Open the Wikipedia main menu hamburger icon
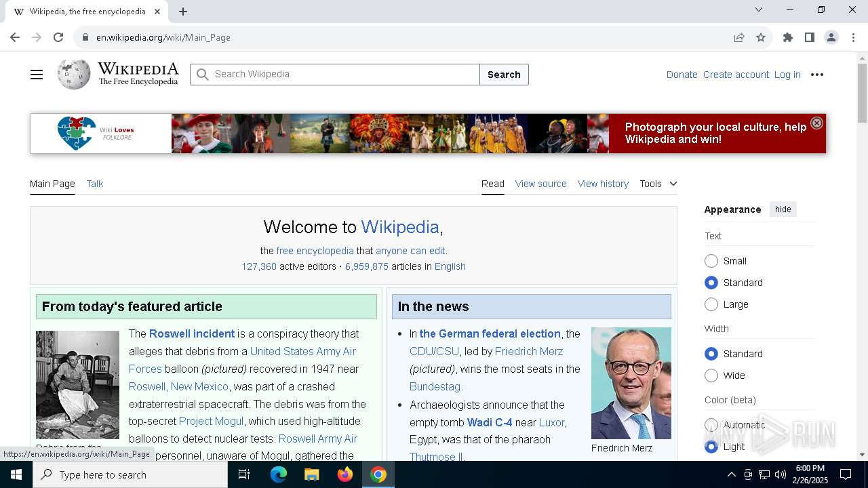This screenshot has height=488, width=868. coord(37,75)
